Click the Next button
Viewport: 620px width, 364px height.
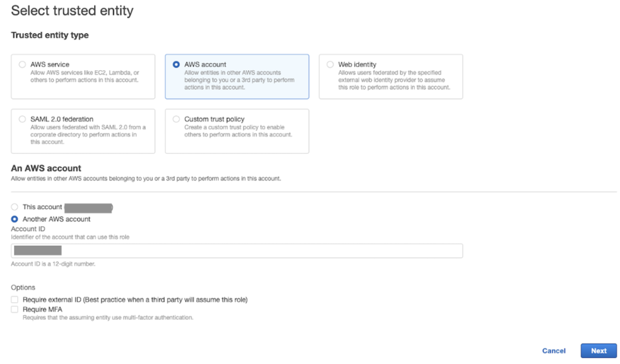[598, 351]
